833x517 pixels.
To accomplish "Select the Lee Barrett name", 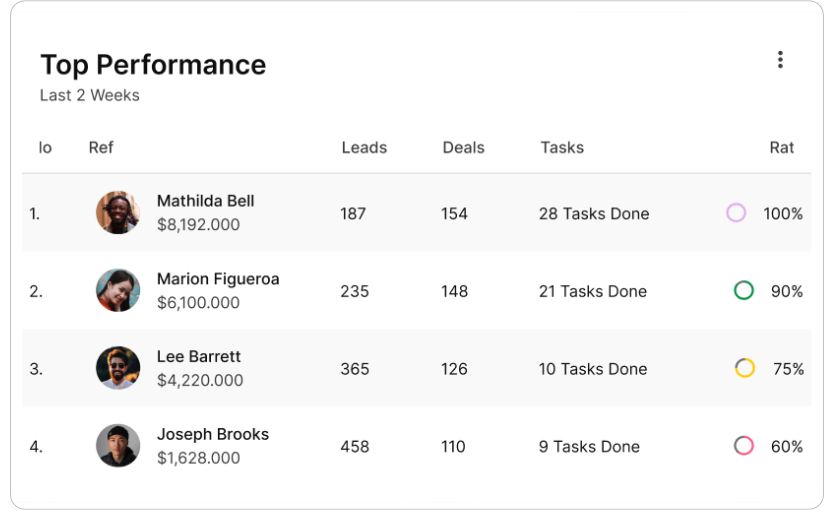I will tap(199, 357).
